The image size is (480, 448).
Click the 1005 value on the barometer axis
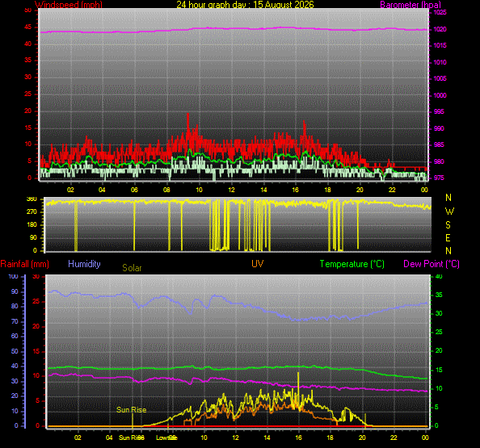click(440, 78)
